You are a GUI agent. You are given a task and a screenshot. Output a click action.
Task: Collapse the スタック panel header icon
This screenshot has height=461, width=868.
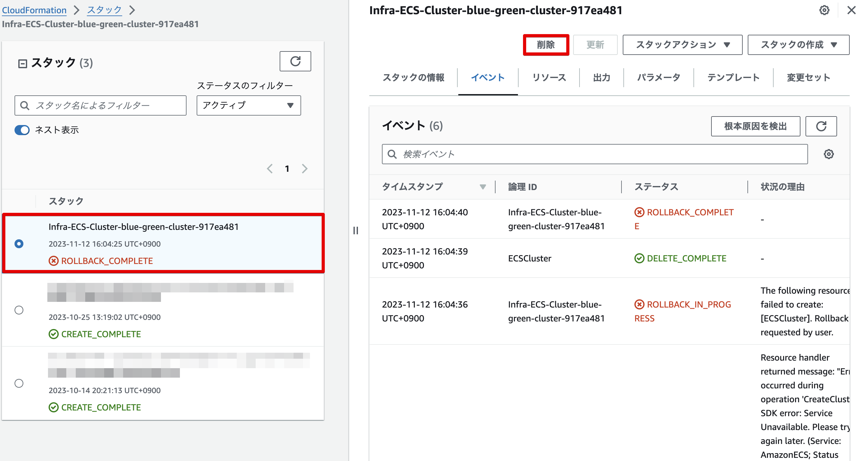[x=23, y=63]
